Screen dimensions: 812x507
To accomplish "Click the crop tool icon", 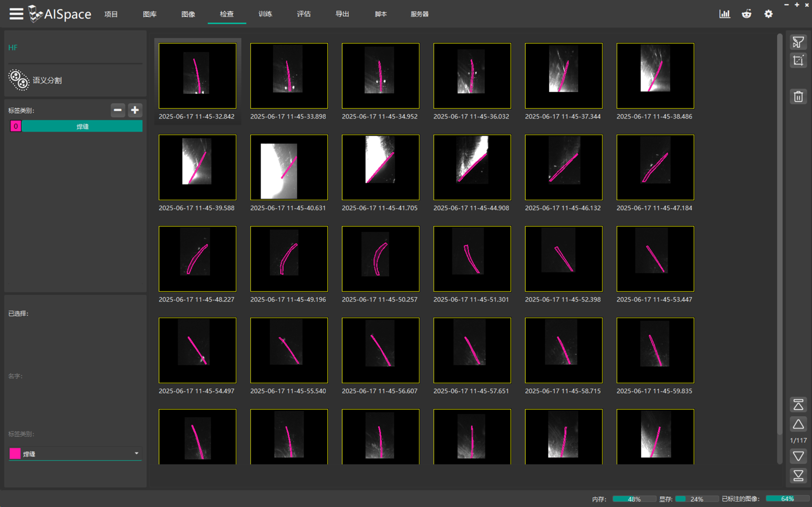I will pyautogui.click(x=798, y=61).
